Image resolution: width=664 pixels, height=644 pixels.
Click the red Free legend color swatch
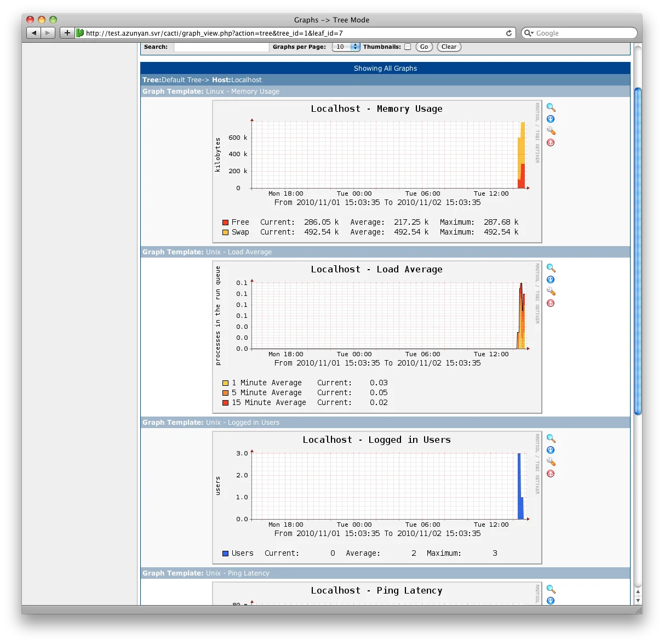coord(225,223)
